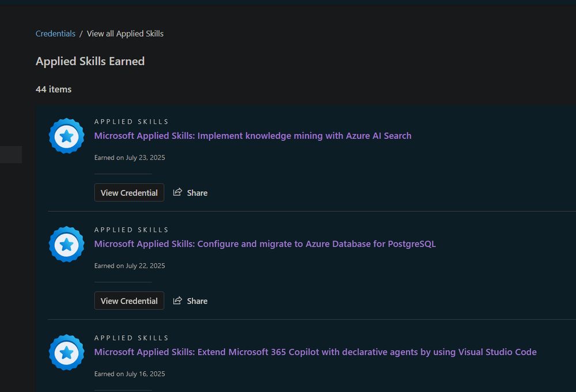Share the Azure AI Search credential
Viewport: 576px width, 392px height.
tap(190, 193)
